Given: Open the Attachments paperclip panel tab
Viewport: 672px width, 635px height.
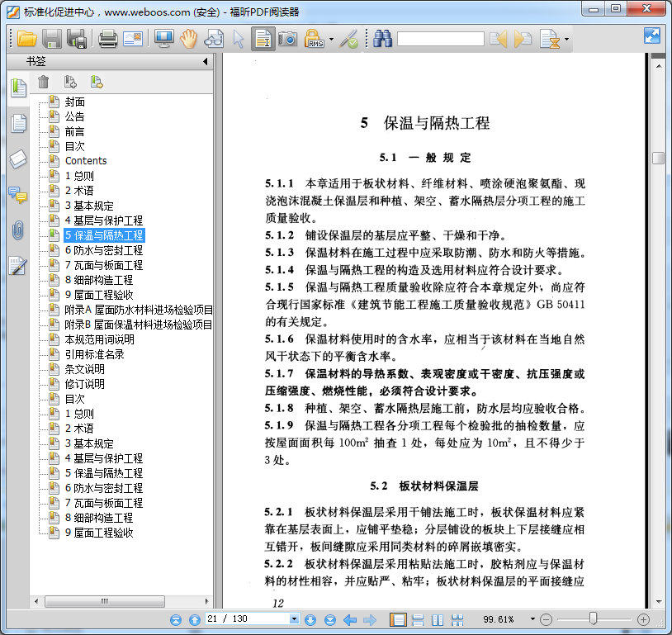Looking at the screenshot, I should click(18, 230).
